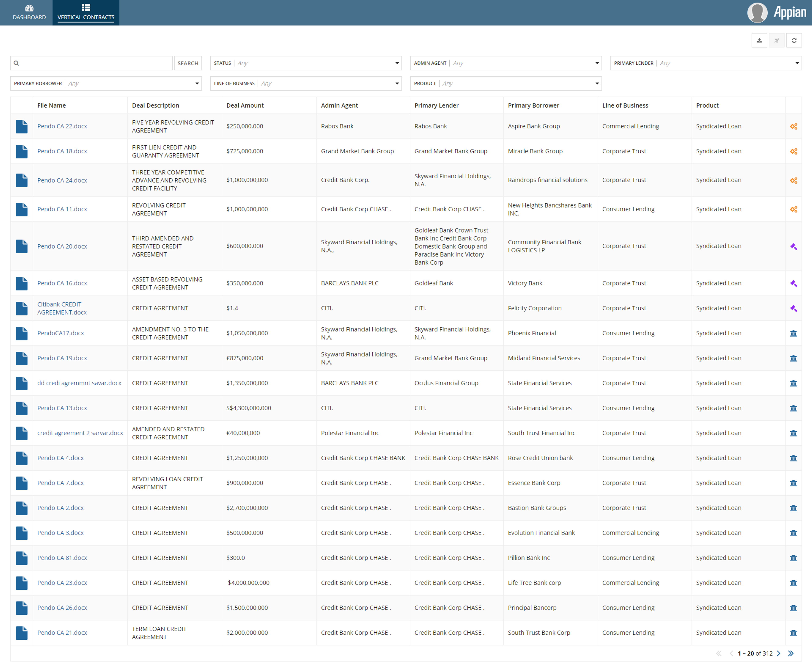Screen dimensions: 812x669
Task: Open the user profile avatar
Action: [x=757, y=13]
